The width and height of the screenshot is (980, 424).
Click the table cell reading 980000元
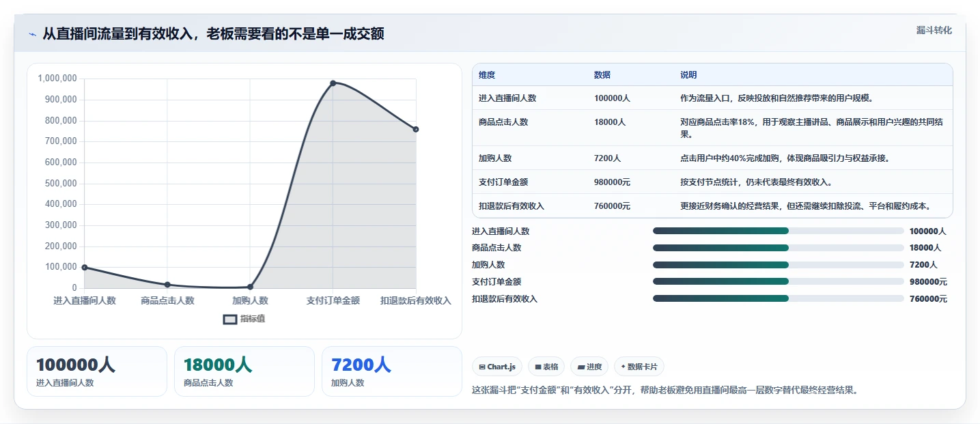point(612,182)
